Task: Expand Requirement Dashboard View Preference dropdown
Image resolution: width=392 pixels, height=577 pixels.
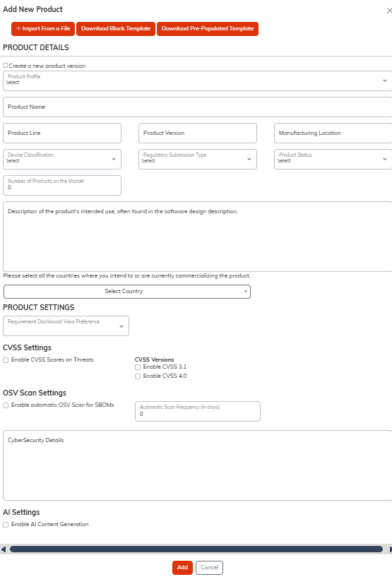Action: click(66, 326)
